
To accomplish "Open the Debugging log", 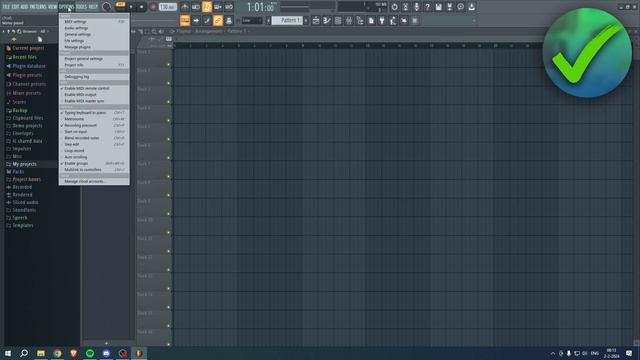I will coord(94,77).
